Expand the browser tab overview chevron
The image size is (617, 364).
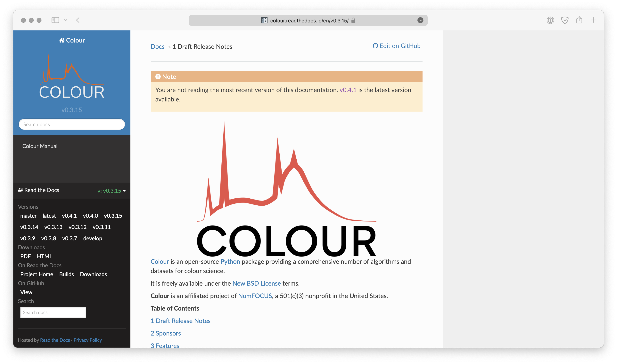66,20
